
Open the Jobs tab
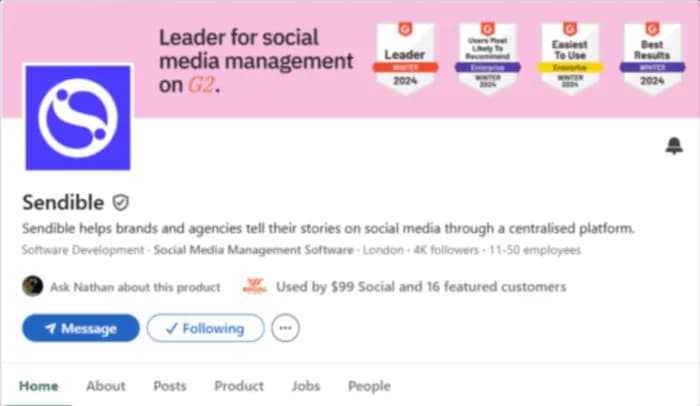pyautogui.click(x=306, y=386)
